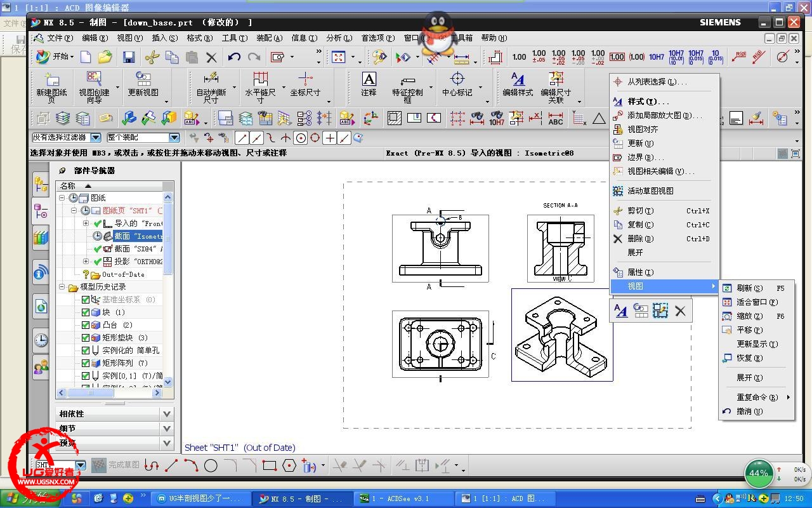Click 编辑尺寸关联 edit dimension associativity
The image size is (812, 508).
coord(556,88)
